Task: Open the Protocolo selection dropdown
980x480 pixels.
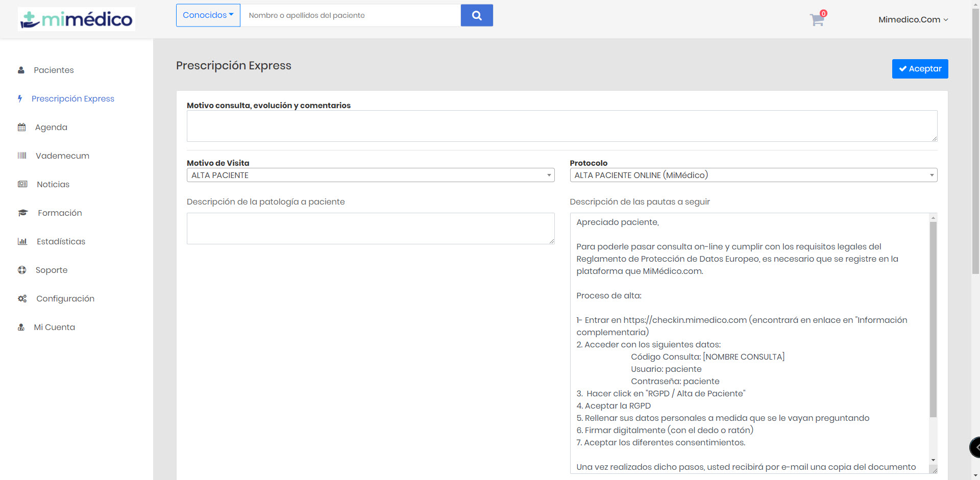Action: click(753, 175)
